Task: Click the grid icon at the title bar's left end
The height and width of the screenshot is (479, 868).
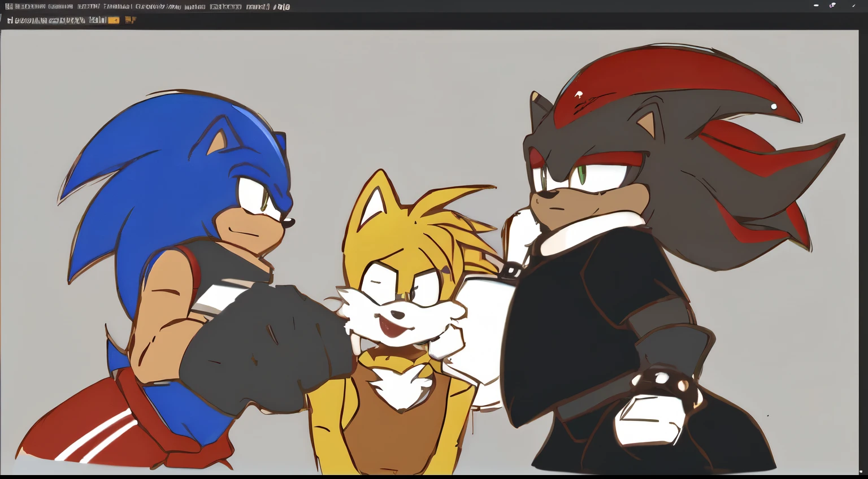Action: pyautogui.click(x=8, y=7)
